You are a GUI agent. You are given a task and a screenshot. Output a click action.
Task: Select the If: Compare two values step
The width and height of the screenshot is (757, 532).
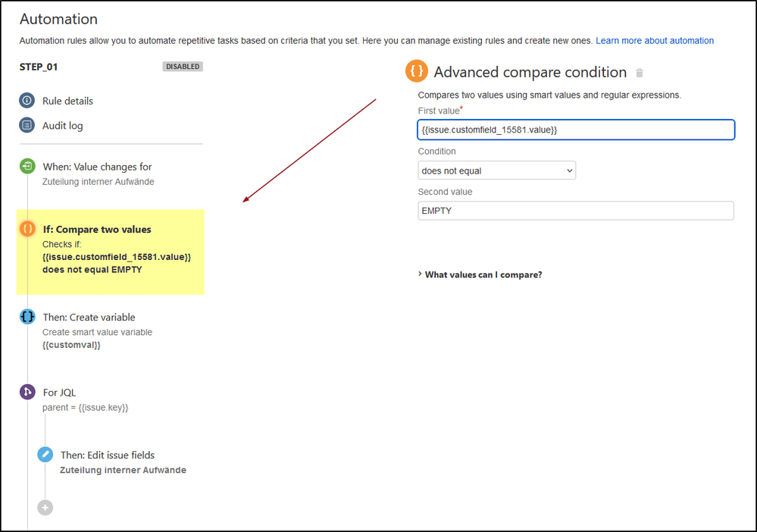pyautogui.click(x=110, y=252)
